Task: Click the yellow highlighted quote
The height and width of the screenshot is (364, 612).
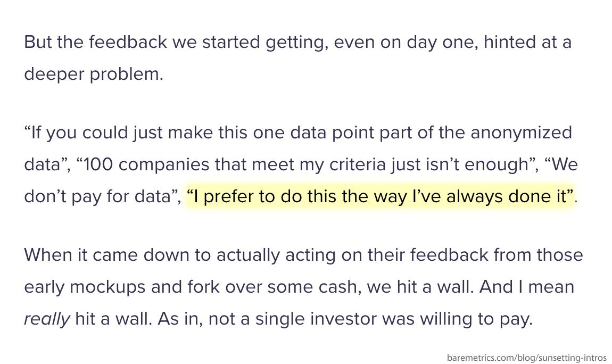Action: tap(380, 196)
